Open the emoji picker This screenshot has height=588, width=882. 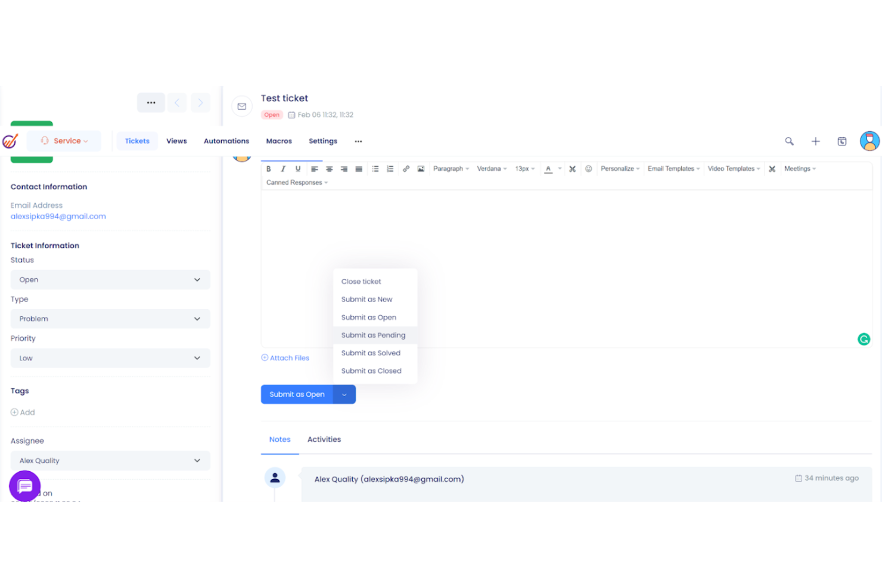[589, 169]
